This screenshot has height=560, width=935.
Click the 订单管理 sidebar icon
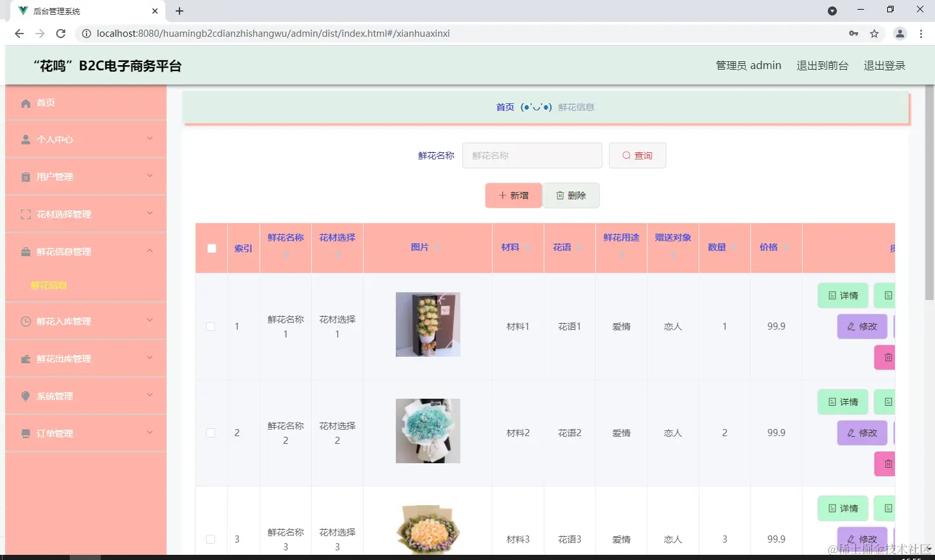click(x=26, y=434)
